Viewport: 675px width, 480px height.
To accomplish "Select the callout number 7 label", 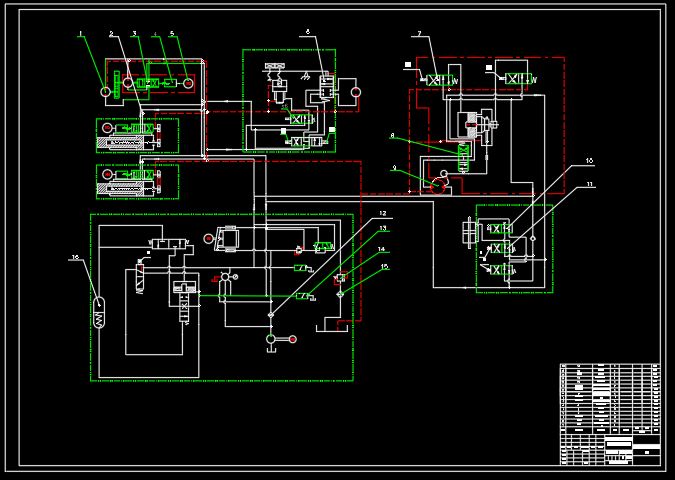I will [x=419, y=33].
